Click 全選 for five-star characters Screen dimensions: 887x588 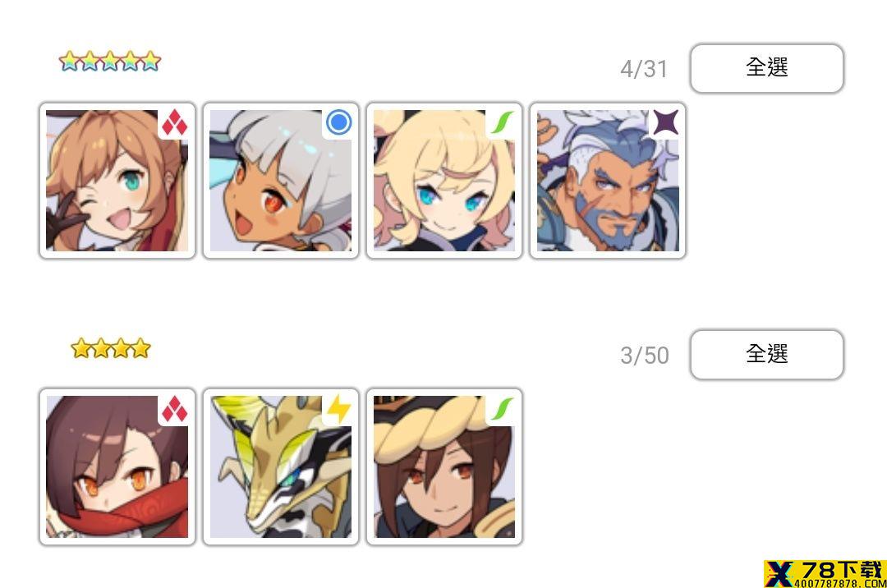[x=766, y=68]
